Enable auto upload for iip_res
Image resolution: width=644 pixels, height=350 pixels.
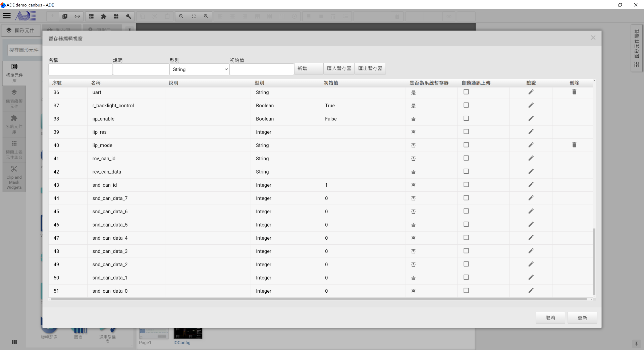point(466,132)
